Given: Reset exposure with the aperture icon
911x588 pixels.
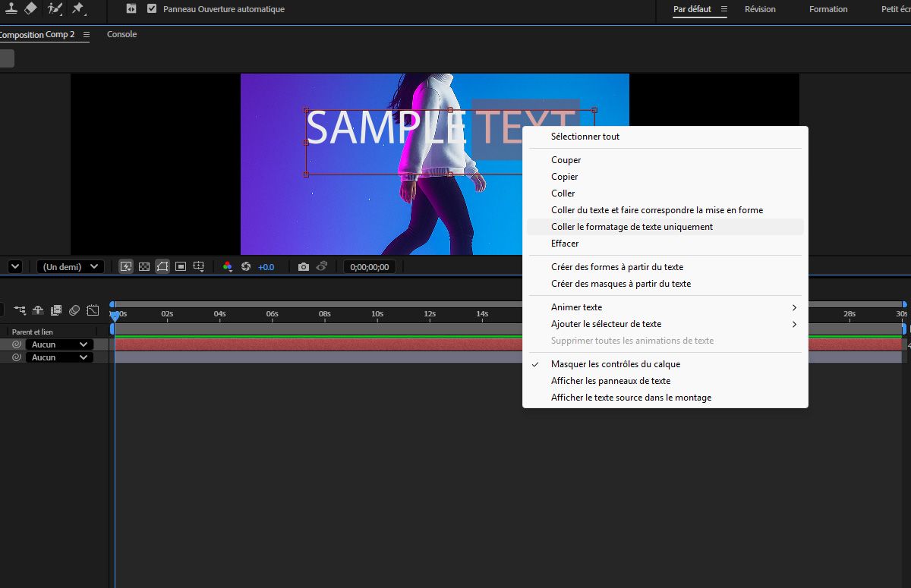Looking at the screenshot, I should tap(246, 266).
